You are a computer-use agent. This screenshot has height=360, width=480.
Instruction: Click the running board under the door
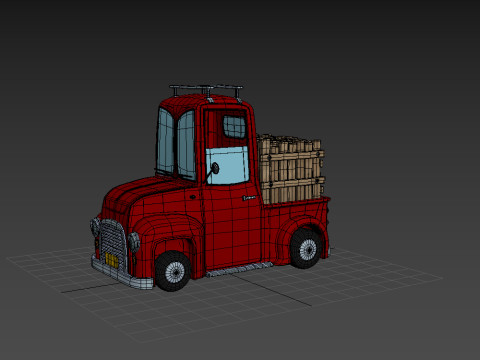point(239,269)
